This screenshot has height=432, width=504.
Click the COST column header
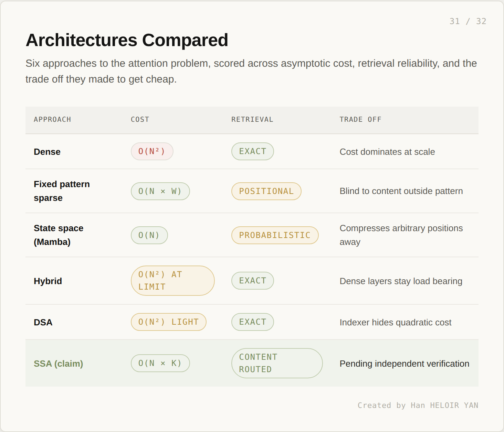click(140, 119)
